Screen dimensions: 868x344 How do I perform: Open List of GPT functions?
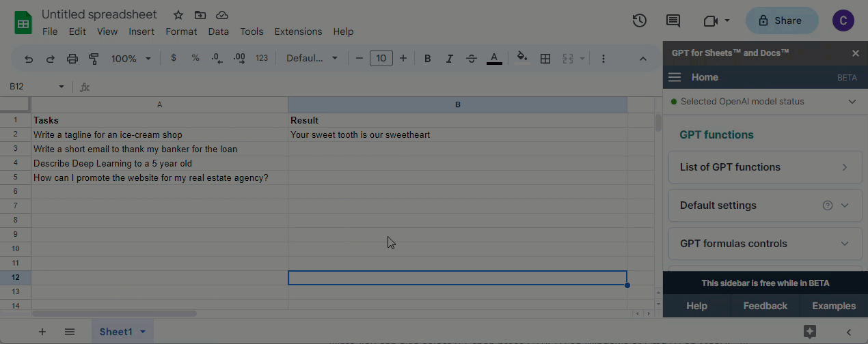(x=765, y=167)
